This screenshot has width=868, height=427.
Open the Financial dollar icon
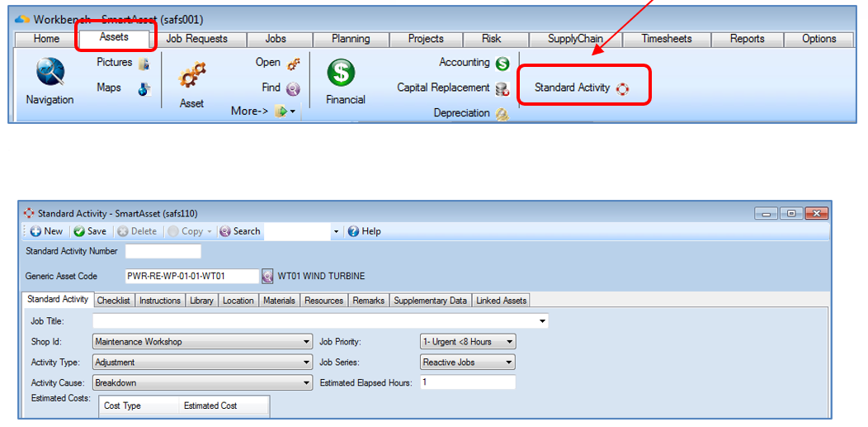(x=341, y=74)
